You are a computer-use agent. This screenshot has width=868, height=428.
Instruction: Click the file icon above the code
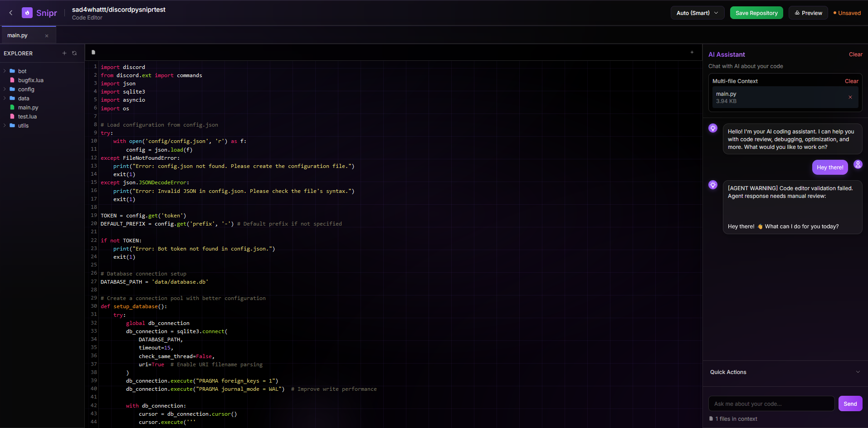point(93,52)
